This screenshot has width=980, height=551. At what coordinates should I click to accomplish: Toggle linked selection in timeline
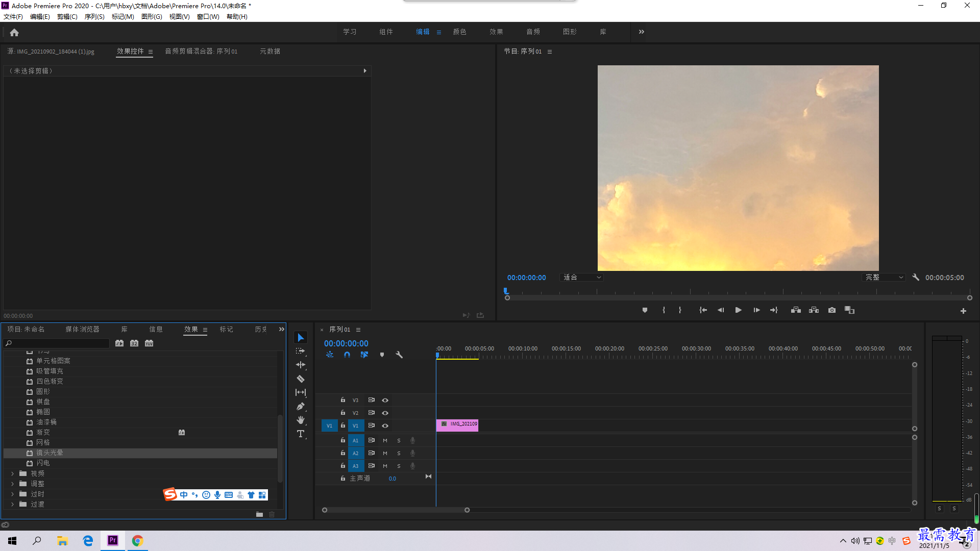(364, 355)
